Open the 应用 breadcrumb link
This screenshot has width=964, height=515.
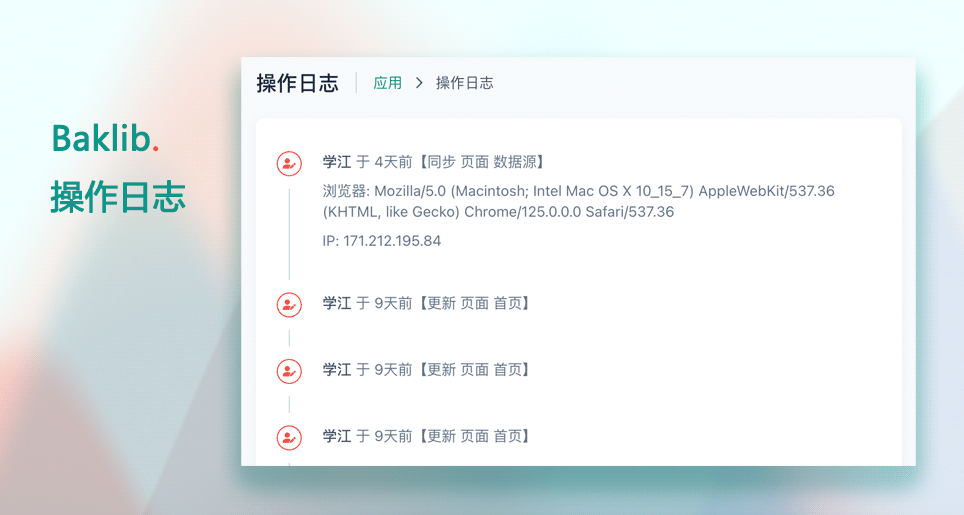[x=387, y=83]
